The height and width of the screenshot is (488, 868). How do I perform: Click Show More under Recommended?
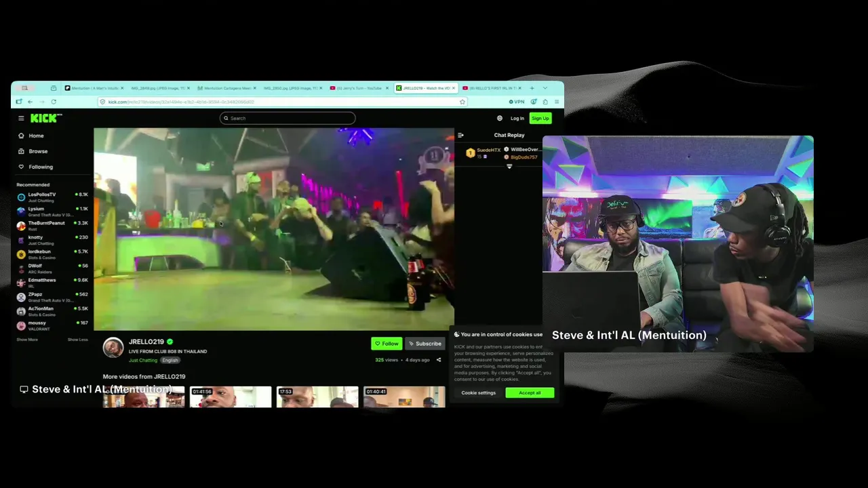click(x=27, y=340)
